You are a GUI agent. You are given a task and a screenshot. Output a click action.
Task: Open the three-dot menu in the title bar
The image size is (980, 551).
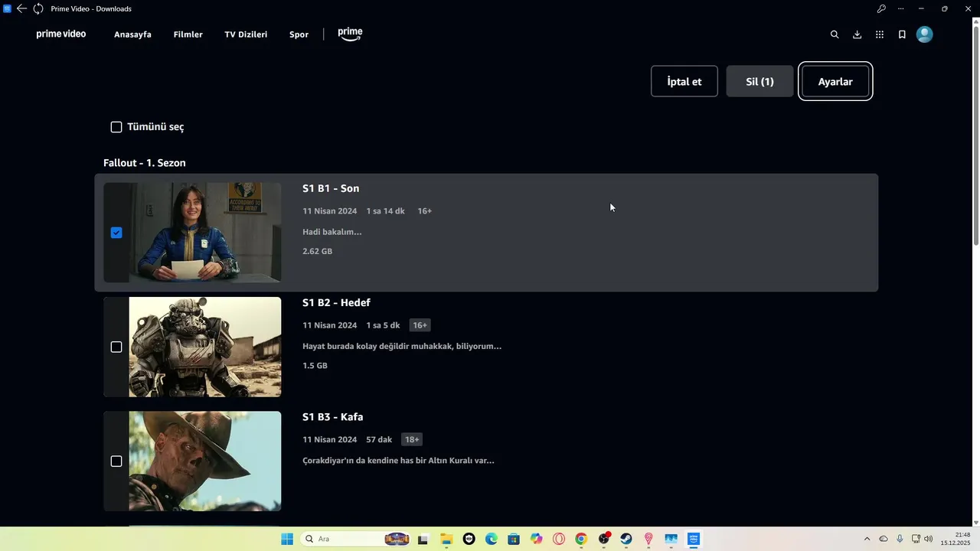[x=900, y=8]
